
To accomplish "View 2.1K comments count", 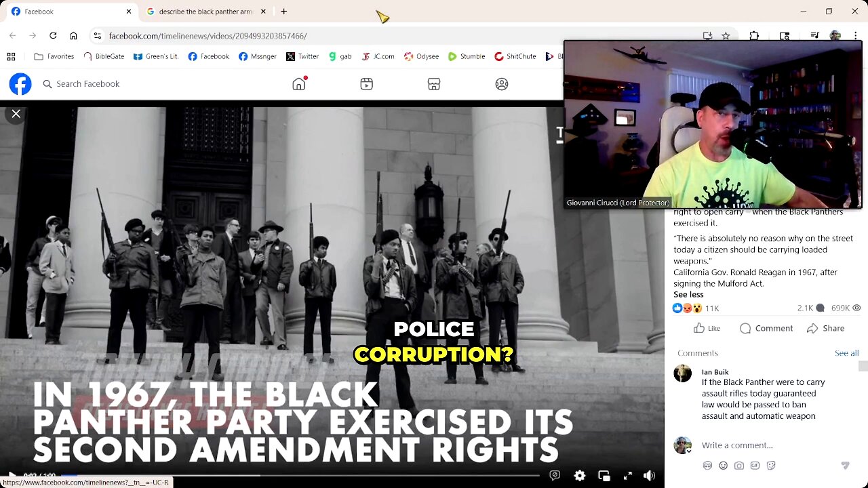I will (x=810, y=308).
